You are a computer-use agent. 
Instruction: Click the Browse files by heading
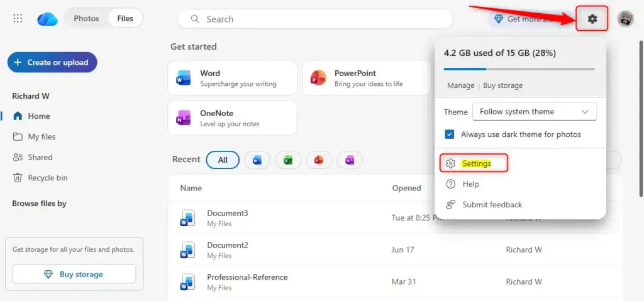(39, 204)
